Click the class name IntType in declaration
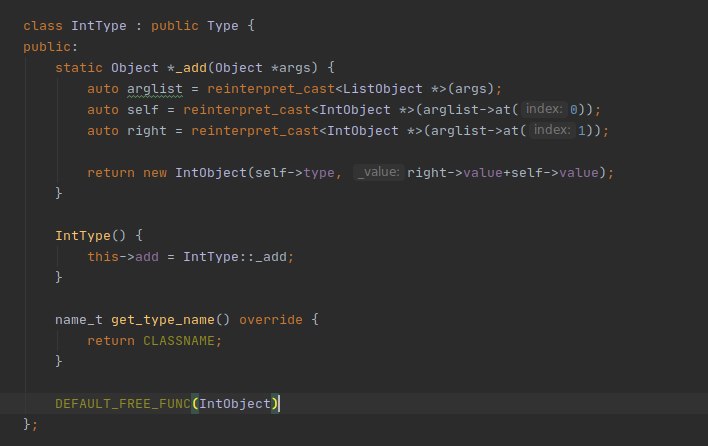 pyautogui.click(x=98, y=26)
